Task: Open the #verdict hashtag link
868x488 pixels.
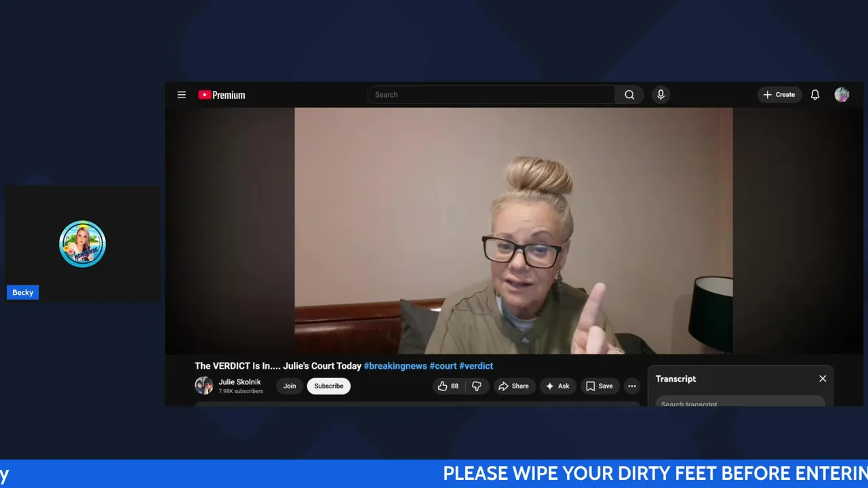Action: click(476, 366)
